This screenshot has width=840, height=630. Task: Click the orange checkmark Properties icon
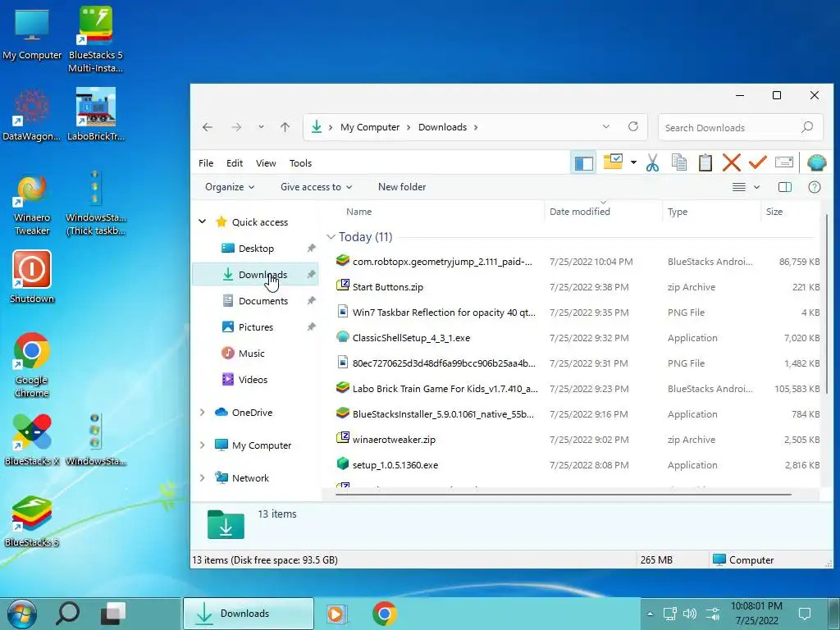(757, 162)
